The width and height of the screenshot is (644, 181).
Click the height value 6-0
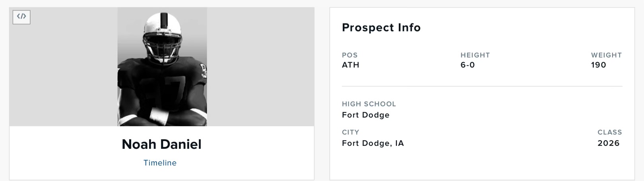click(467, 65)
